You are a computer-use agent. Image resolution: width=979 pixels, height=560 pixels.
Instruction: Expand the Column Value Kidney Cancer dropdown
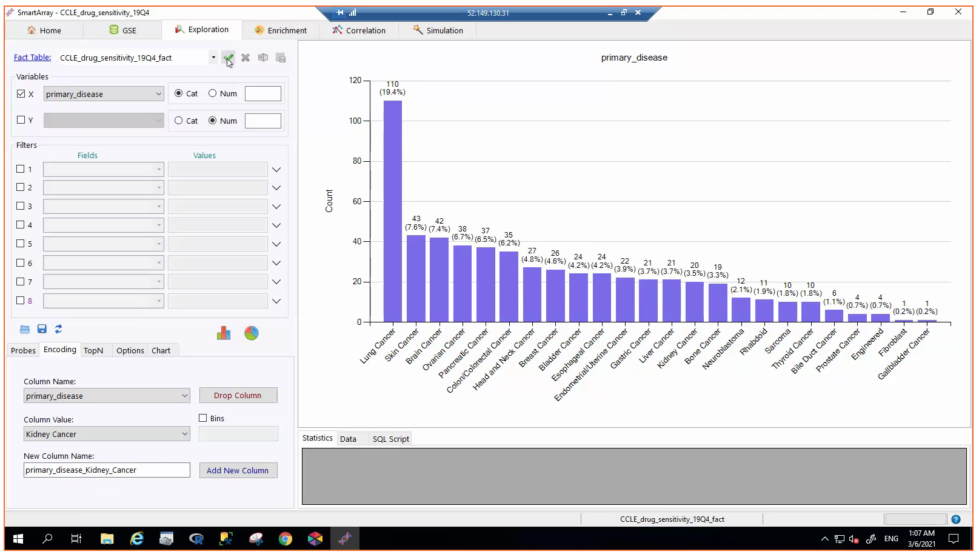pos(185,434)
